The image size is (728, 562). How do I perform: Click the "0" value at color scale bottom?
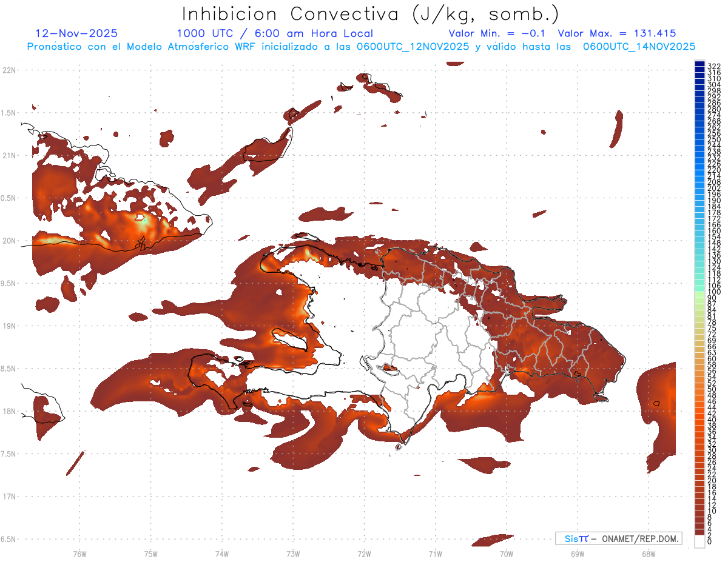point(710,541)
